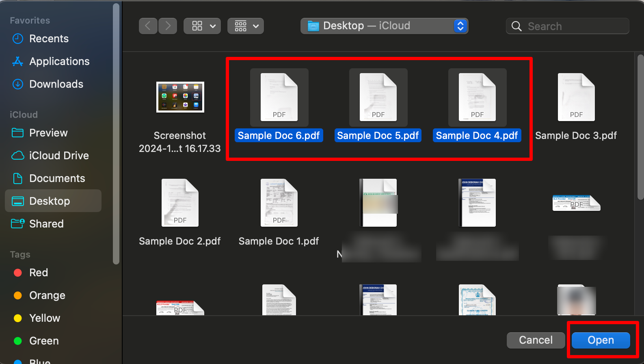Click the Desktop sidebar icon
This screenshot has width=644, height=364.
click(18, 201)
